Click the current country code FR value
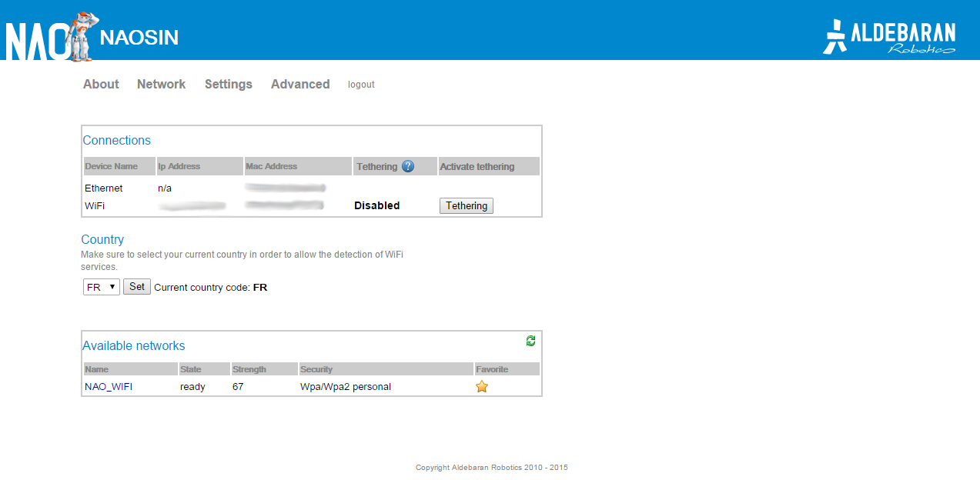The image size is (980, 480). click(x=260, y=288)
